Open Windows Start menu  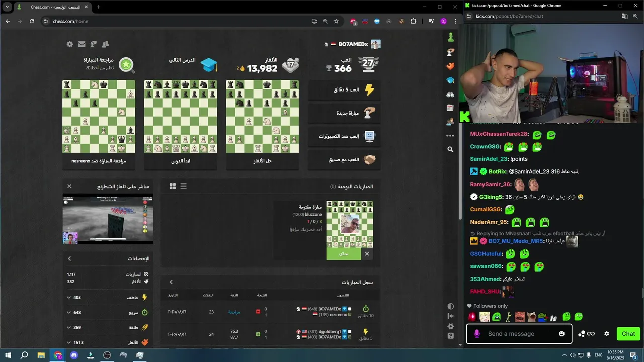tap(8, 355)
